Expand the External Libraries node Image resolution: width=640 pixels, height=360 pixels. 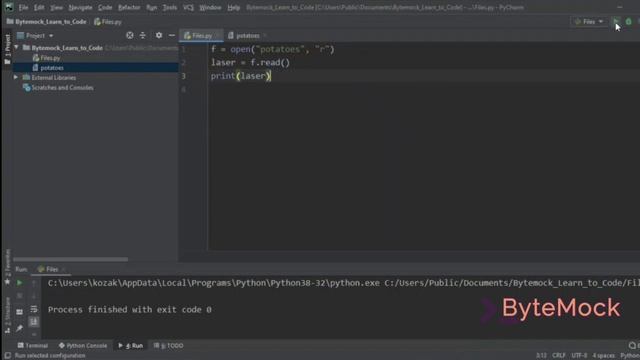(x=16, y=77)
